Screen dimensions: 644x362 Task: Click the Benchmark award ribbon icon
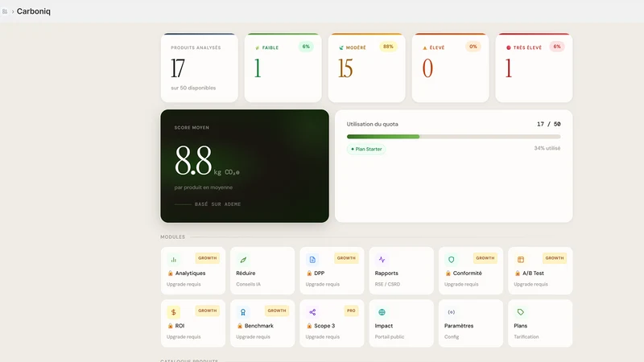(243, 312)
